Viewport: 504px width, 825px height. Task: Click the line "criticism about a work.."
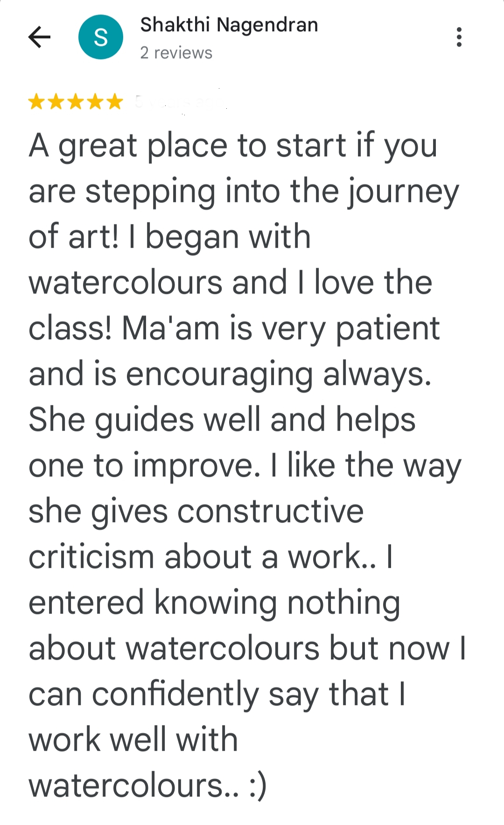(210, 557)
